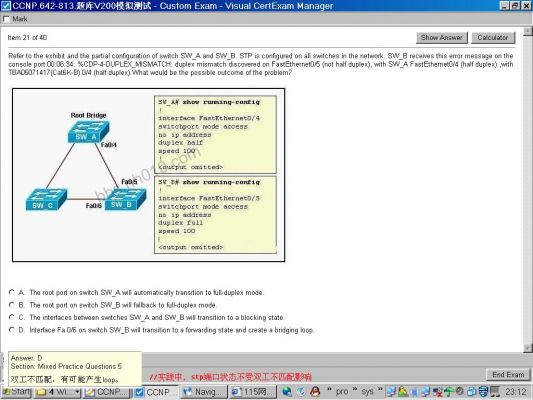
Task: Click the SW_B switch in diagram
Action: tap(126, 199)
